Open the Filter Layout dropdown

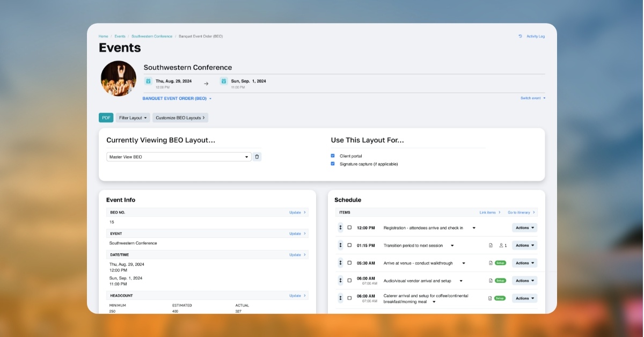(133, 118)
